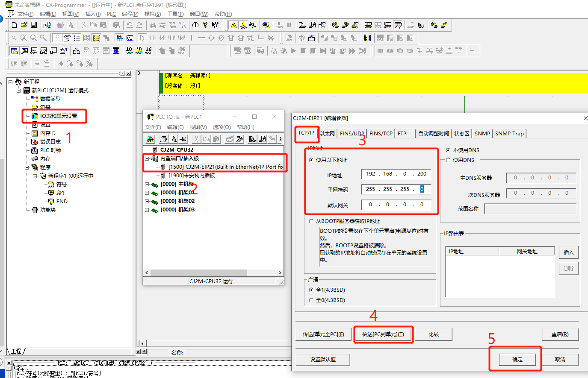Open the About information icon in the main toolbar
The height and width of the screenshot is (378, 588).
click(195, 25)
